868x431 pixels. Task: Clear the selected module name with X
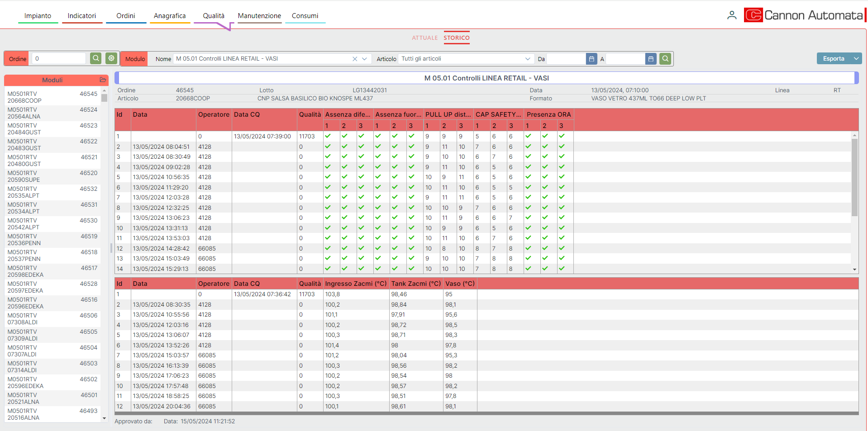pyautogui.click(x=355, y=59)
